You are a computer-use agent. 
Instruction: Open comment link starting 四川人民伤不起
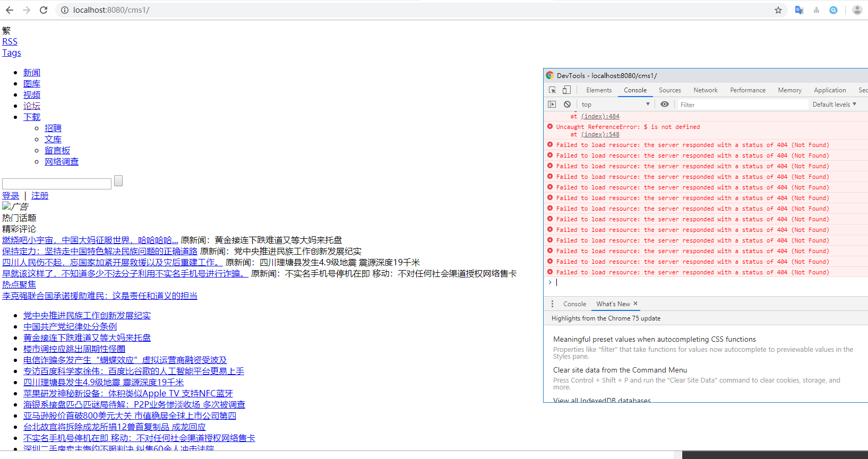(x=113, y=262)
